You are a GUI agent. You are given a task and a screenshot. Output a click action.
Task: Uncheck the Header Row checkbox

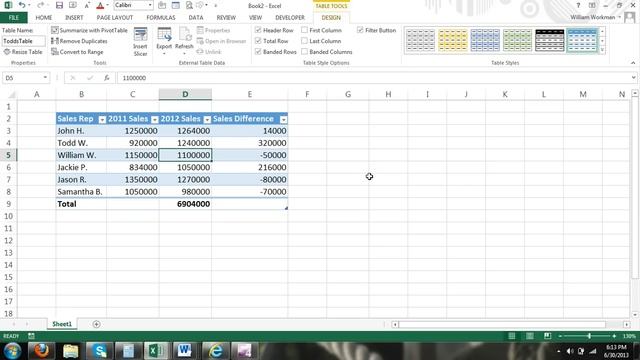point(258,30)
